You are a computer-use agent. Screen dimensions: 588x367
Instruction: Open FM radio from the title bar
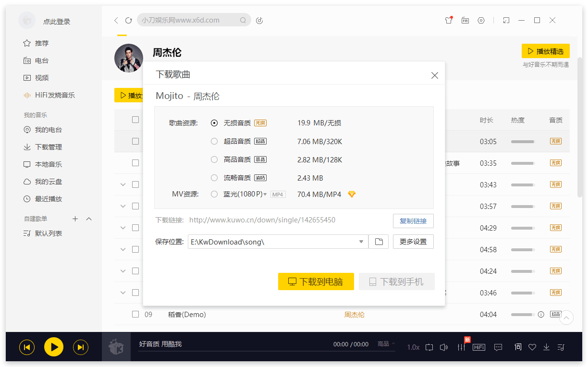[x=465, y=20]
